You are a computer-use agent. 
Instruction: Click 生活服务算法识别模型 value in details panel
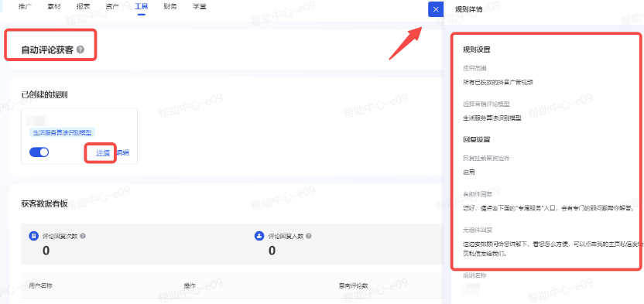(492, 118)
